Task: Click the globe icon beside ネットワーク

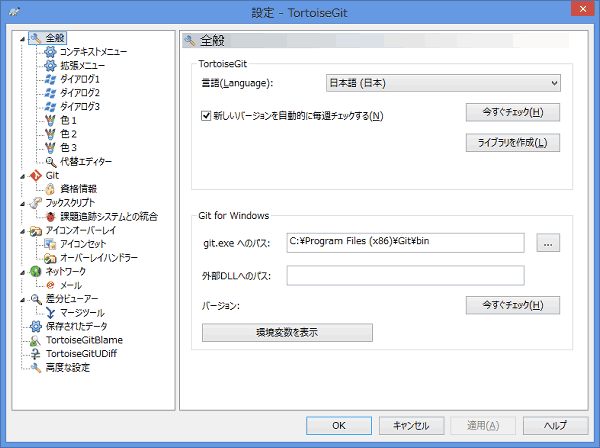Action: pos(36,272)
